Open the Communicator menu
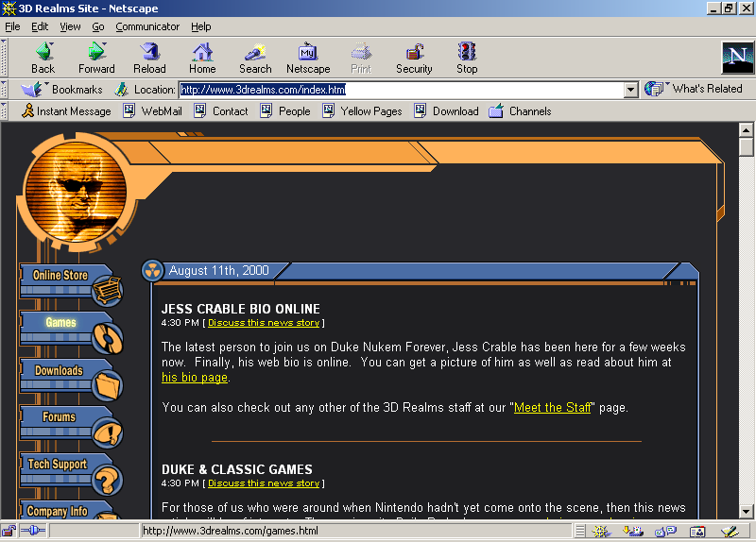 coord(147,26)
